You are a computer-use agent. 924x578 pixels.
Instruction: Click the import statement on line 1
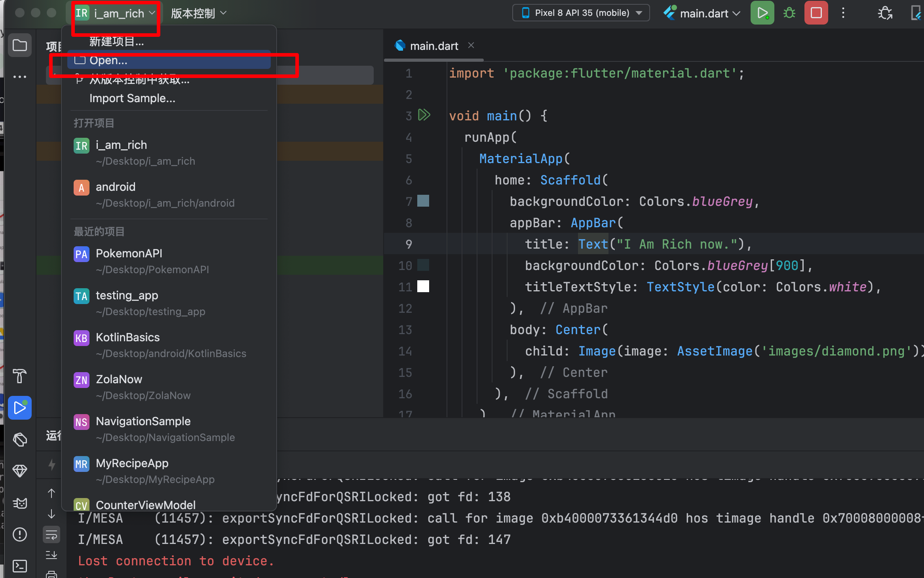pyautogui.click(x=597, y=73)
